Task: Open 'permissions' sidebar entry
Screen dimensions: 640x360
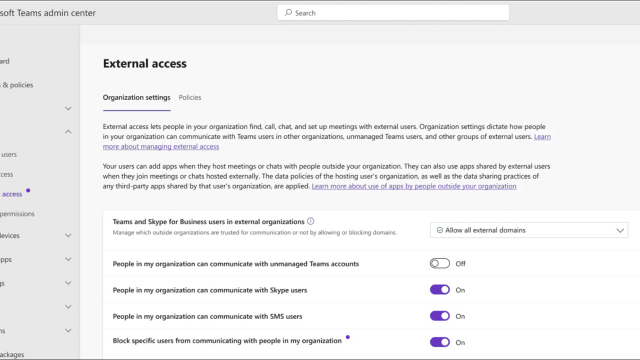Action: click(17, 214)
